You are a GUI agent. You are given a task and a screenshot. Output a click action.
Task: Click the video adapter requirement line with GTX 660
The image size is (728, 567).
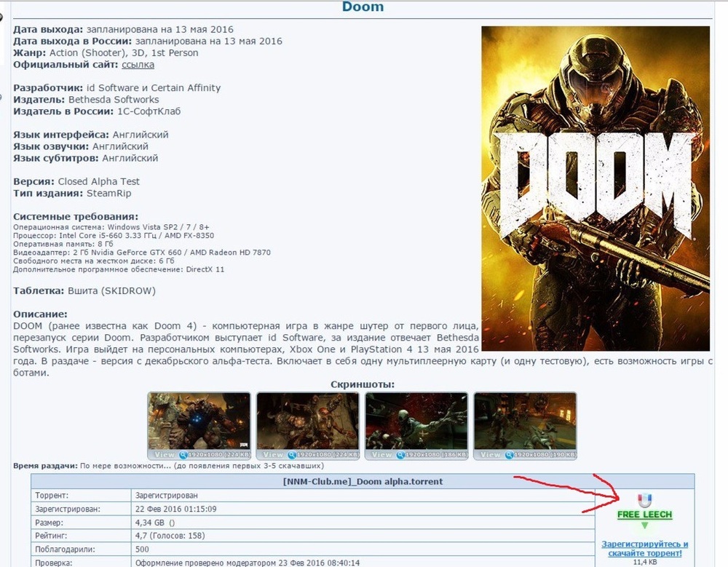click(x=142, y=252)
